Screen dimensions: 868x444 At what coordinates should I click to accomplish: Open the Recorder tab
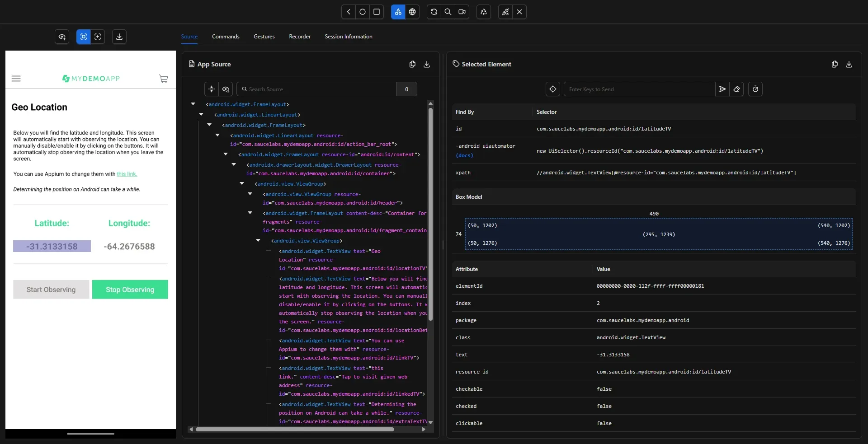(300, 37)
